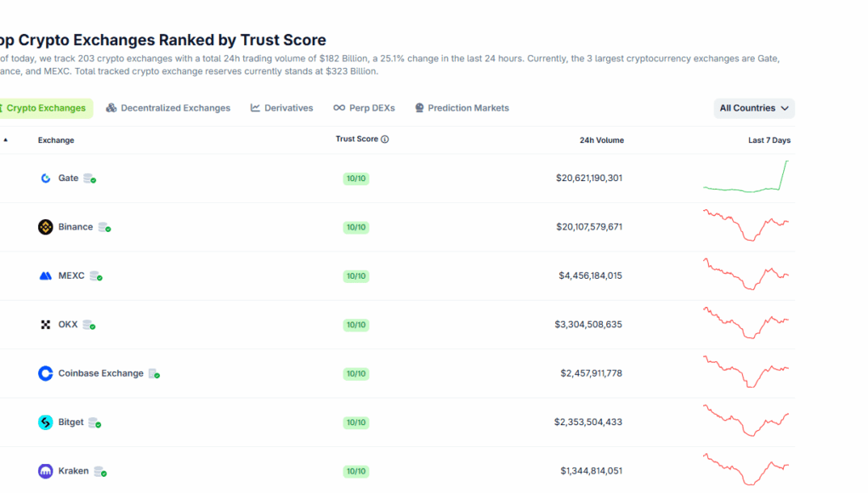Switch to the Decentralized Exchanges tab

168,108
